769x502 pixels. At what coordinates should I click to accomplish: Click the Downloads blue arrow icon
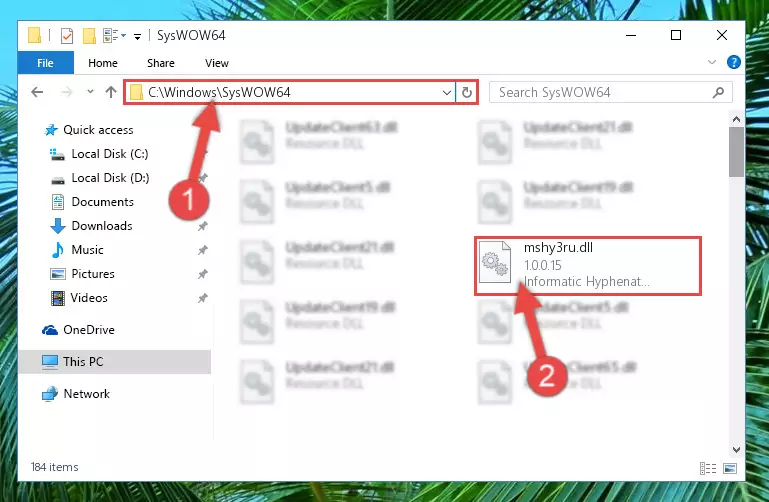click(x=58, y=226)
